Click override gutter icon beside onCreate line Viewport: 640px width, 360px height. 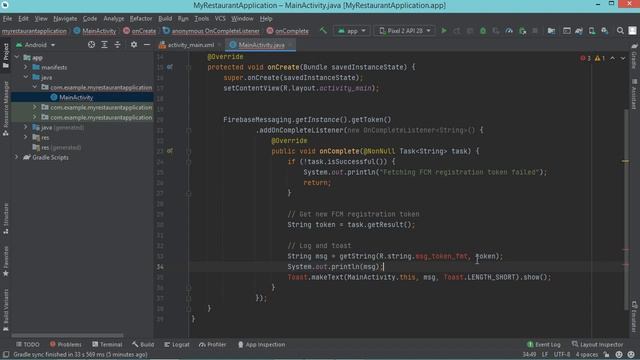169,67
